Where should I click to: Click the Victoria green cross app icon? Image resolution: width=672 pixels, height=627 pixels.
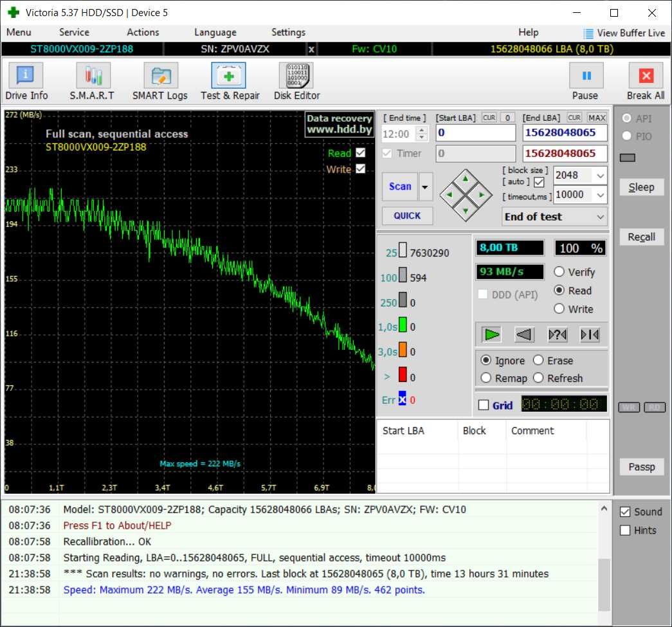[14, 12]
